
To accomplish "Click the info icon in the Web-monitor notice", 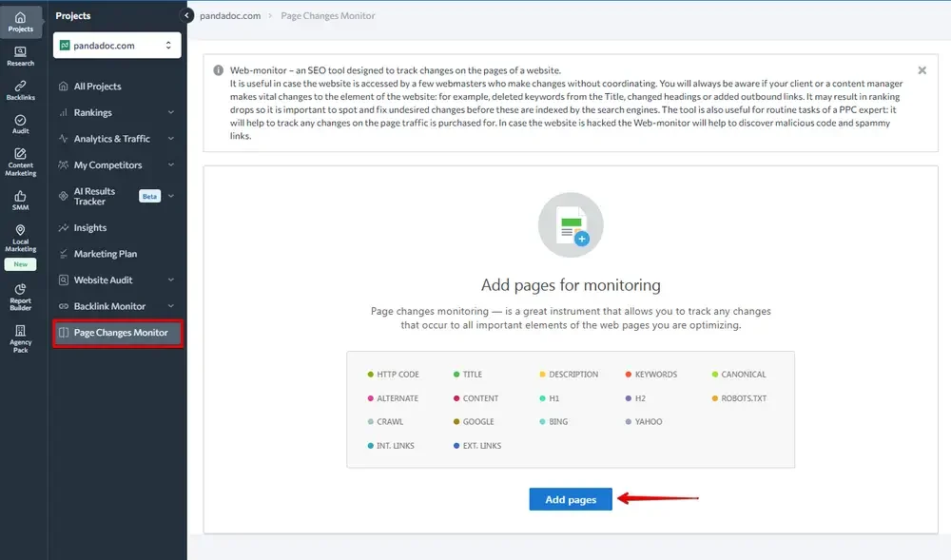I will pos(219,70).
